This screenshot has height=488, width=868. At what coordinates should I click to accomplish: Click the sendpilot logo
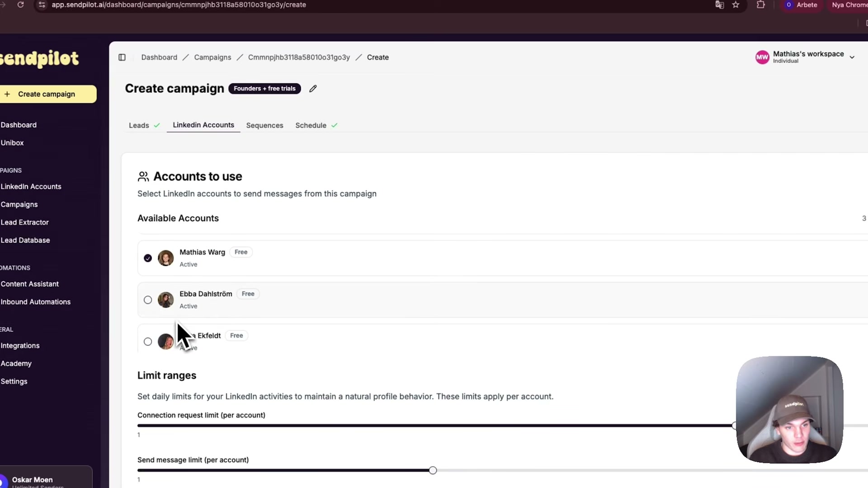tap(39, 58)
